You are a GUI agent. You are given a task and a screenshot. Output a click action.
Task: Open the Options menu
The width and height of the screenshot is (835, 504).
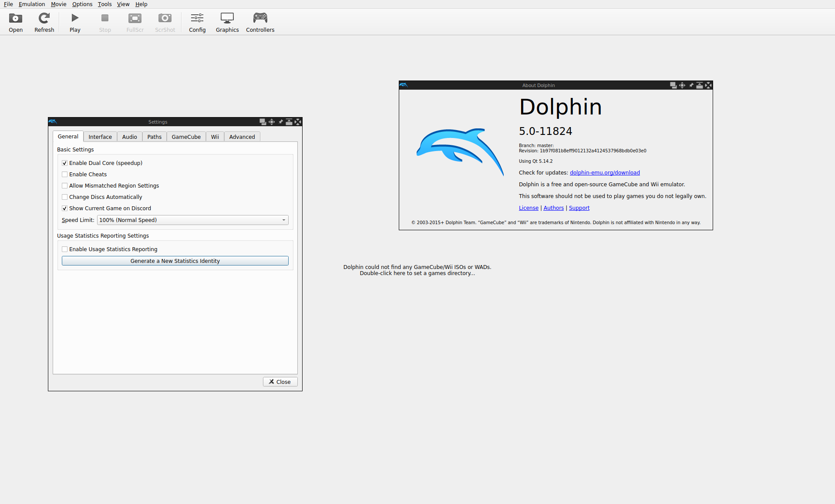point(82,4)
